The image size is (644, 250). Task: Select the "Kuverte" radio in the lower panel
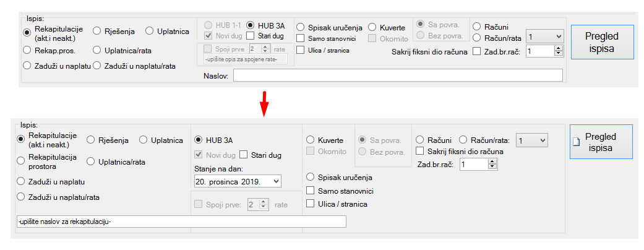coord(311,140)
